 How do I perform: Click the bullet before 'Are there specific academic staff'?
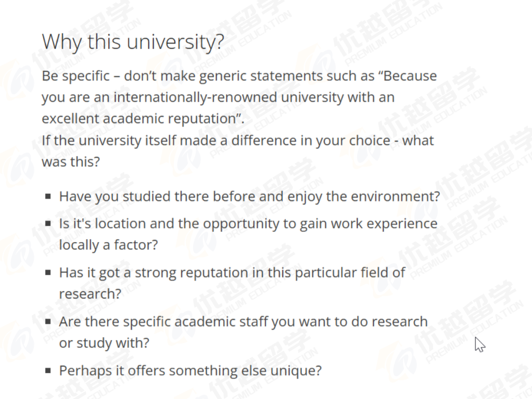pos(48,321)
